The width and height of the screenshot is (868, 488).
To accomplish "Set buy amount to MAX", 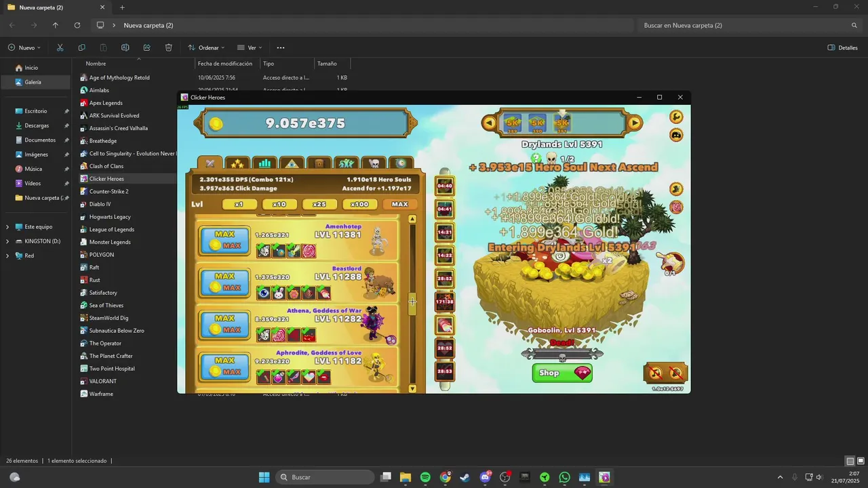I will pos(400,204).
